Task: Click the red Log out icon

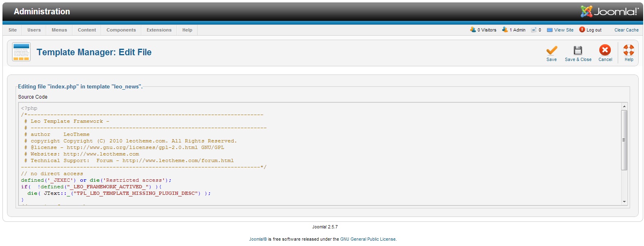Action: click(582, 29)
